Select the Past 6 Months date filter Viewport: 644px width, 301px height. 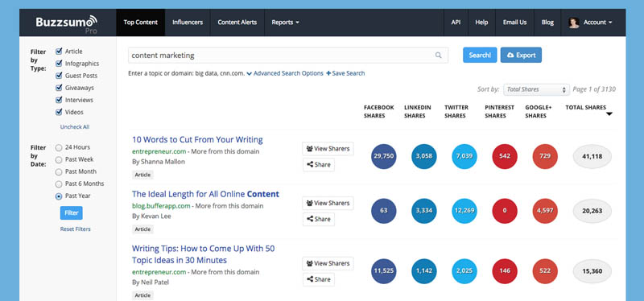pos(59,184)
